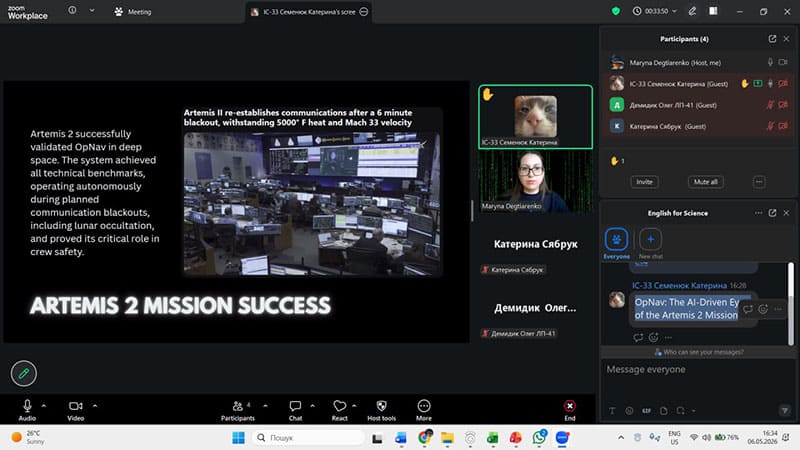Viewport: 800px width, 450px height.
Task: Click the muted mic icon of Демидик Олег
Action: click(770, 105)
